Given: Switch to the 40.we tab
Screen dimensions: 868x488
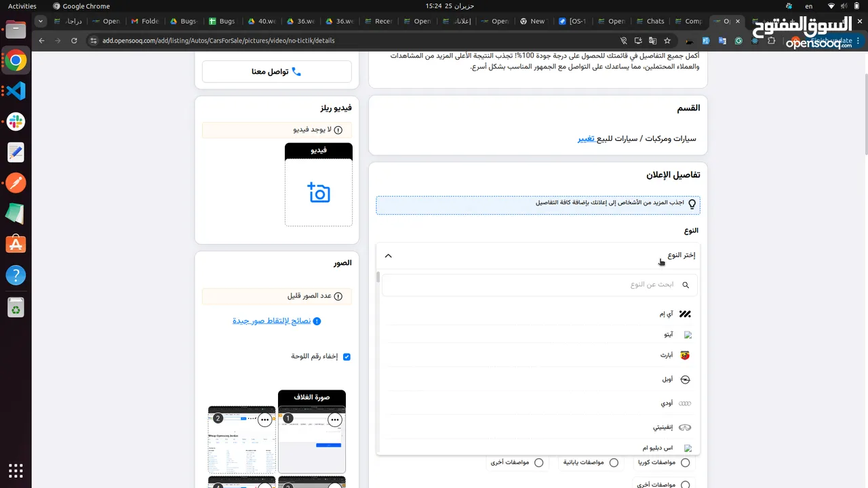Looking at the screenshot, I should pyautogui.click(x=262, y=21).
